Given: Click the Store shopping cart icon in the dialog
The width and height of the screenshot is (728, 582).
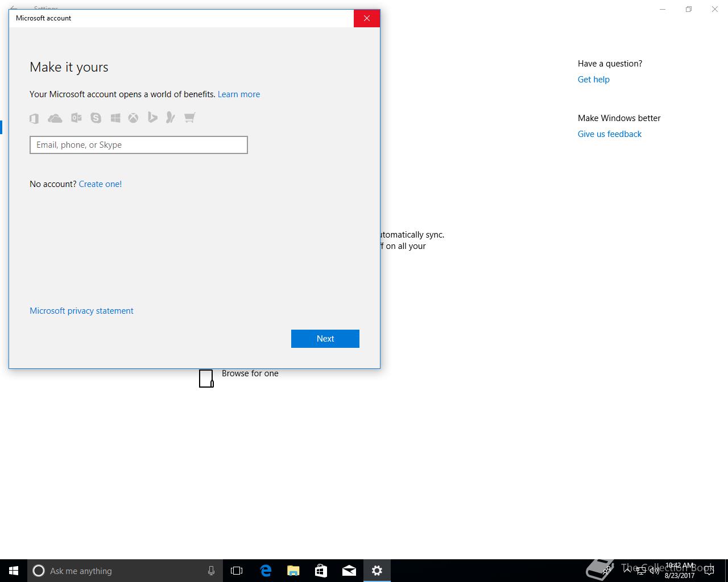Looking at the screenshot, I should tap(189, 118).
